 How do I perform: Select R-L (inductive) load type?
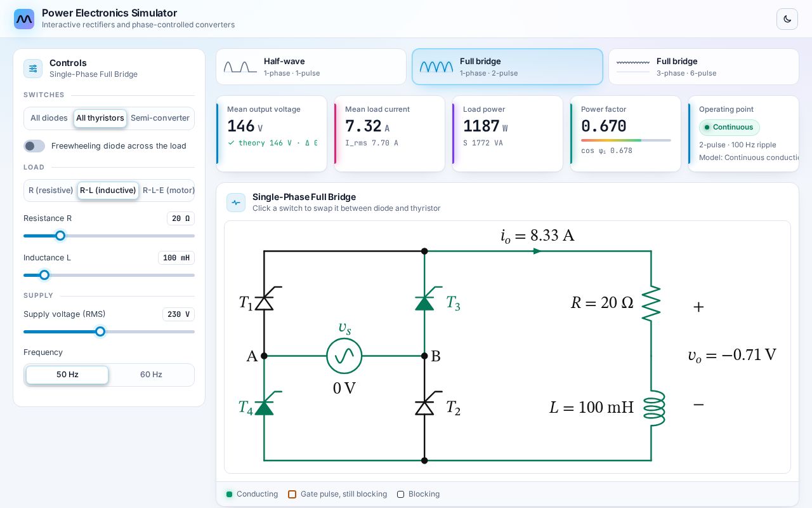click(108, 190)
